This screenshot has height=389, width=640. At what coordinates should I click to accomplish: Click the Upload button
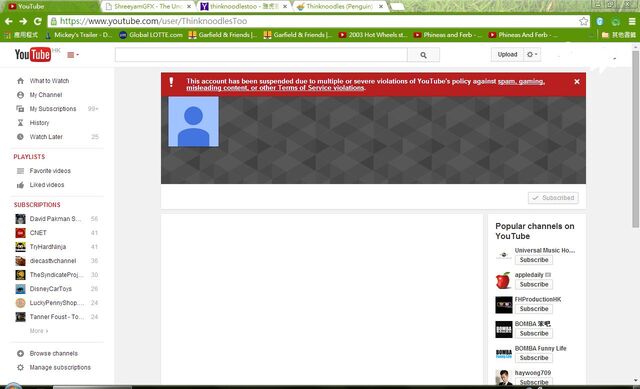point(507,55)
